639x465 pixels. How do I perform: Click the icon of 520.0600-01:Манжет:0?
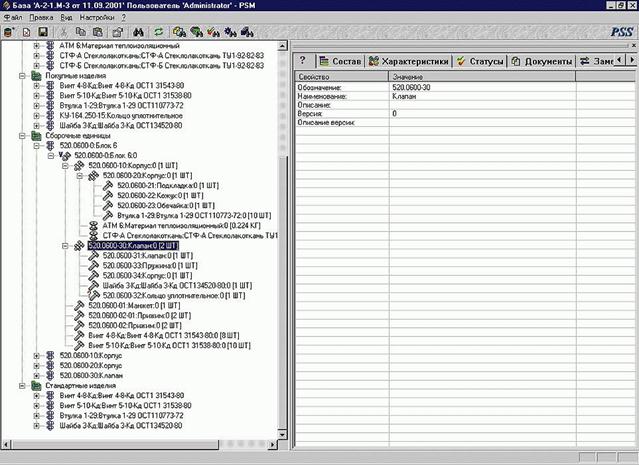pos(79,306)
